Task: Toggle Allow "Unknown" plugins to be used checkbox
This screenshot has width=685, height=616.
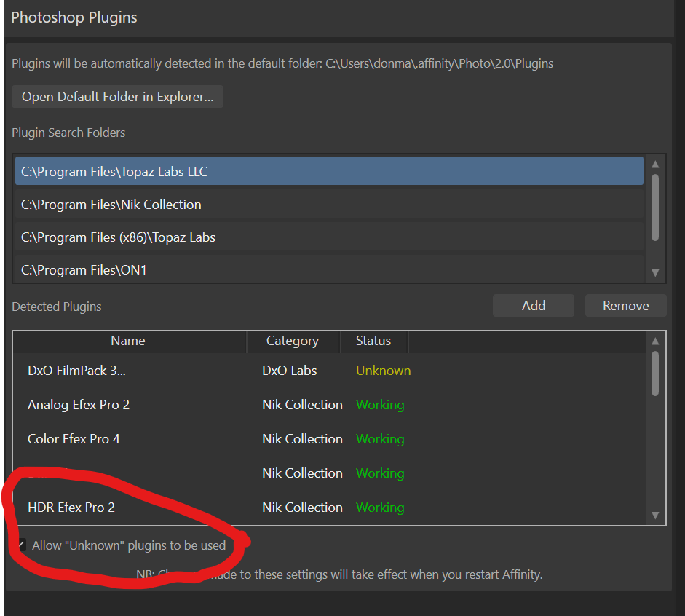Action: [x=20, y=545]
